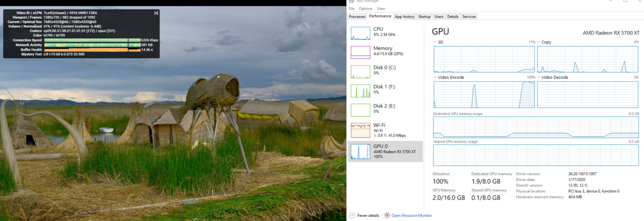The width and height of the screenshot is (644, 221).
Task: Select GPU 0 in the performance sidebar
Action: pyautogui.click(x=385, y=152)
